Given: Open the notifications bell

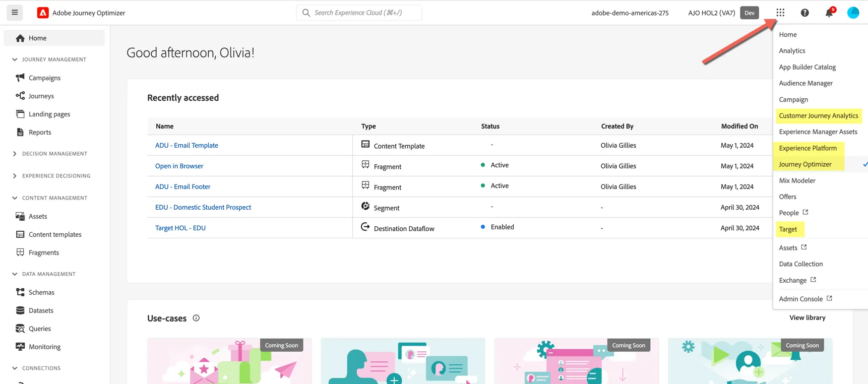Looking at the screenshot, I should [829, 13].
